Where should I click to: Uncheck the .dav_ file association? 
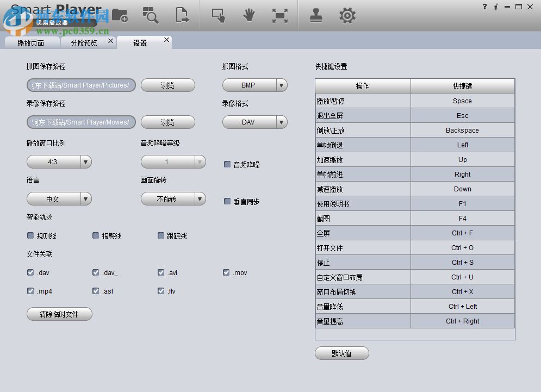pyautogui.click(x=96, y=272)
